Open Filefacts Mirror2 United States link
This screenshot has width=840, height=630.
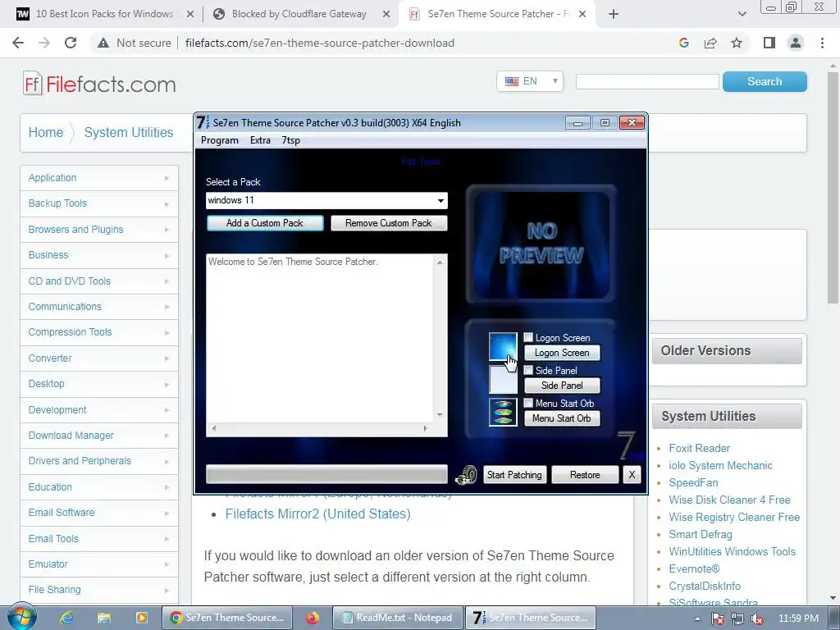317,514
